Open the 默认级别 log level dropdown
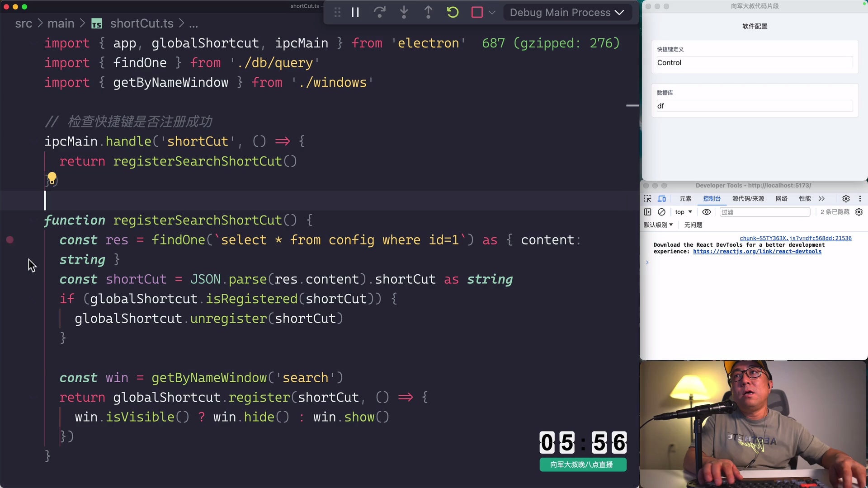The width and height of the screenshot is (868, 488). [x=658, y=225]
